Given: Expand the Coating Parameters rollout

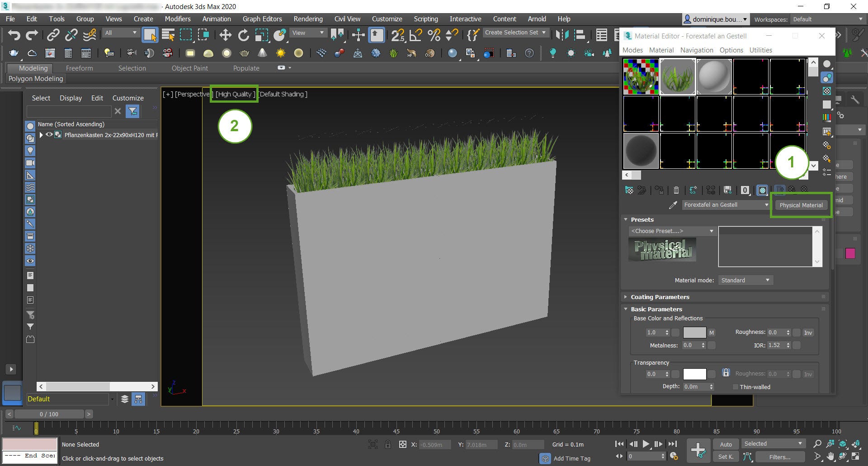Looking at the screenshot, I should [660, 297].
